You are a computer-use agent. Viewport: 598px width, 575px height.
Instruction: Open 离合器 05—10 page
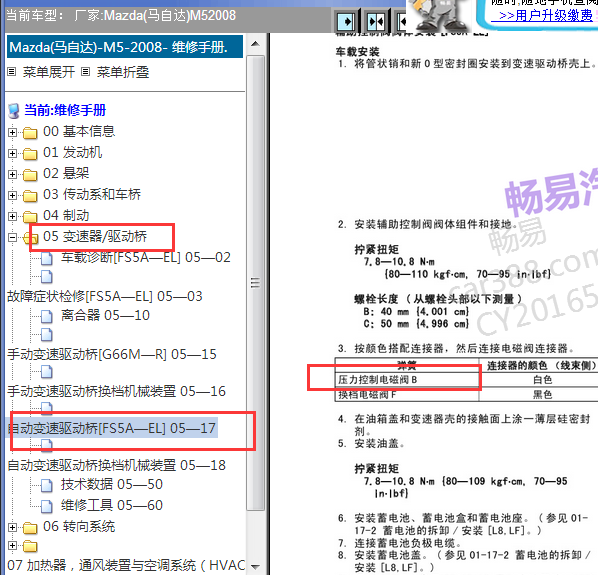tap(105, 315)
